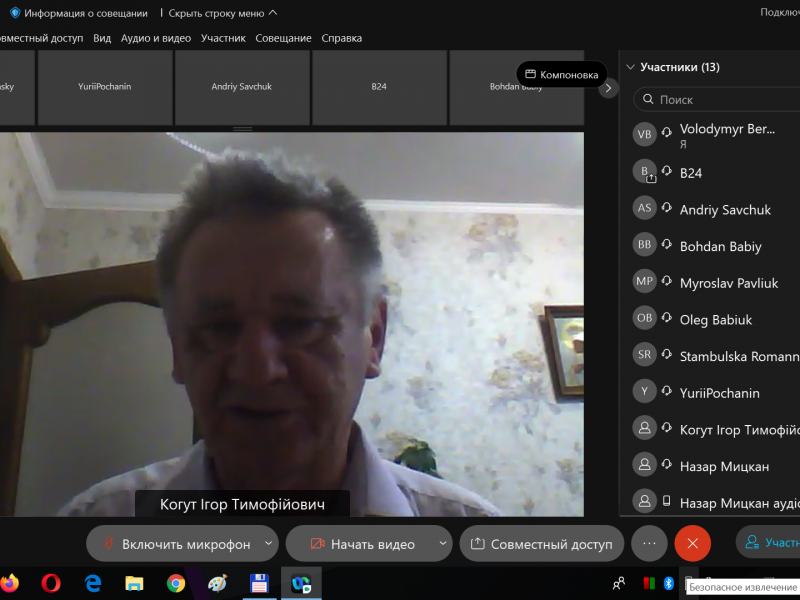
Task: Unmute with the Включить микрофон button
Action: click(175, 544)
